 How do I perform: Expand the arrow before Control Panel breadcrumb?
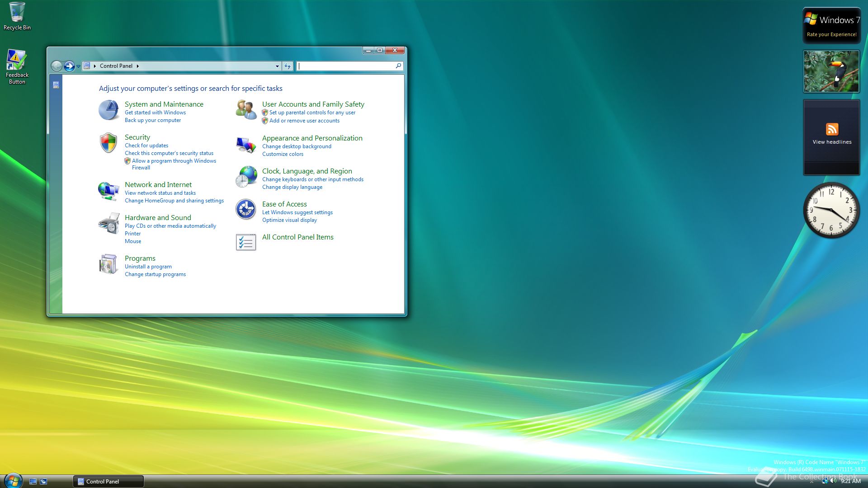[x=95, y=66]
